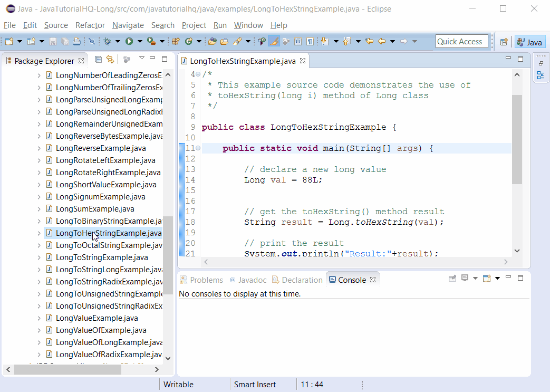Collapse All in Package Explorer
This screenshot has width=550, height=392.
[98, 60]
